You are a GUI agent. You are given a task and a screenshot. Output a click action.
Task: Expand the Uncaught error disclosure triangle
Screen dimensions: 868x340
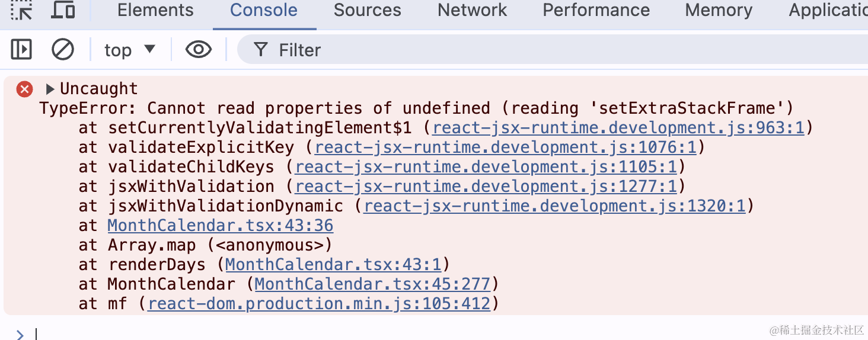[50, 89]
